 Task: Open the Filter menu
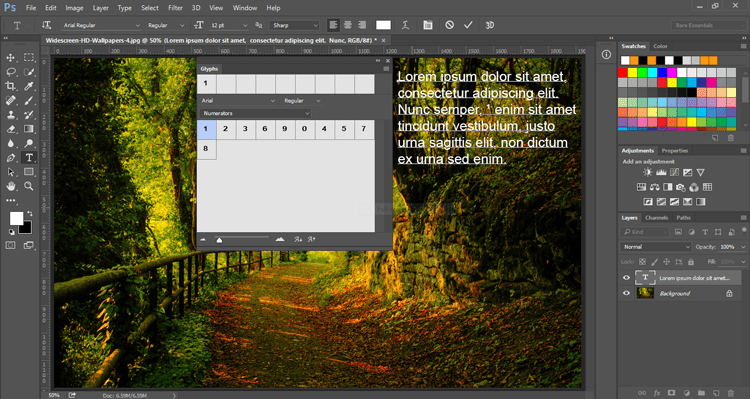click(x=175, y=8)
